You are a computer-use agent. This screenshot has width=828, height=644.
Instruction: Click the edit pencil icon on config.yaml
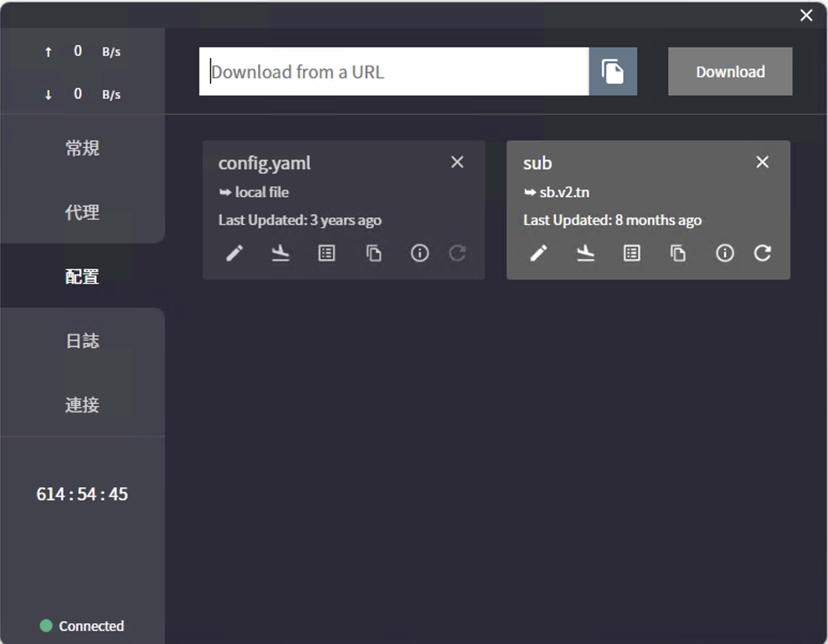click(235, 253)
